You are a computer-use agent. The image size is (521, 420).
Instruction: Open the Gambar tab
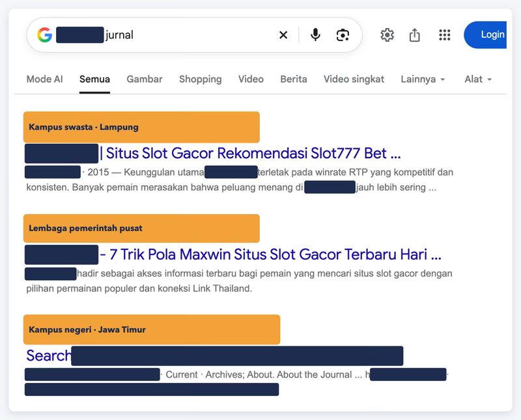pyautogui.click(x=145, y=79)
